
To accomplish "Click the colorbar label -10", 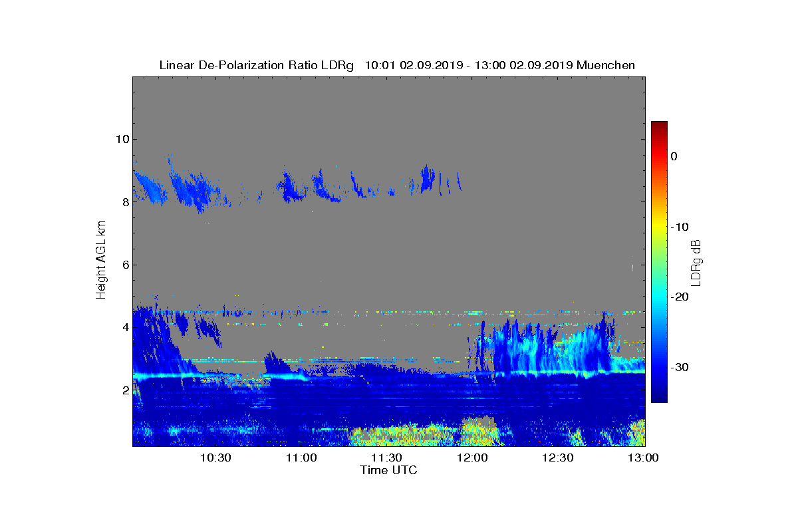I will coord(679,227).
